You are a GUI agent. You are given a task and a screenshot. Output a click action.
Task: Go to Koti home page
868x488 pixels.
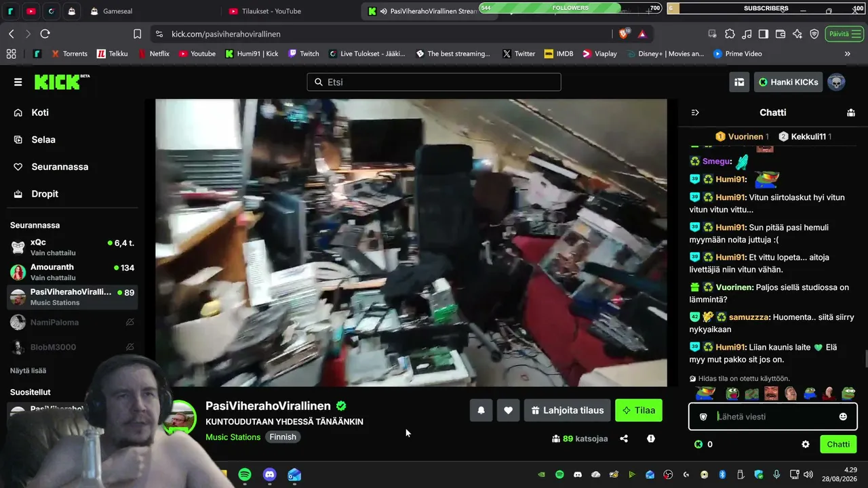[x=39, y=113]
